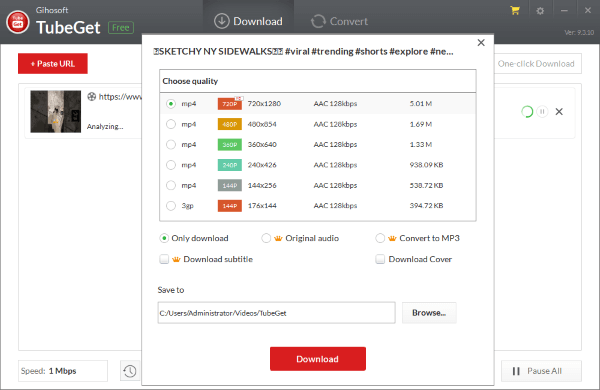Click the red Paste URL button

click(53, 64)
